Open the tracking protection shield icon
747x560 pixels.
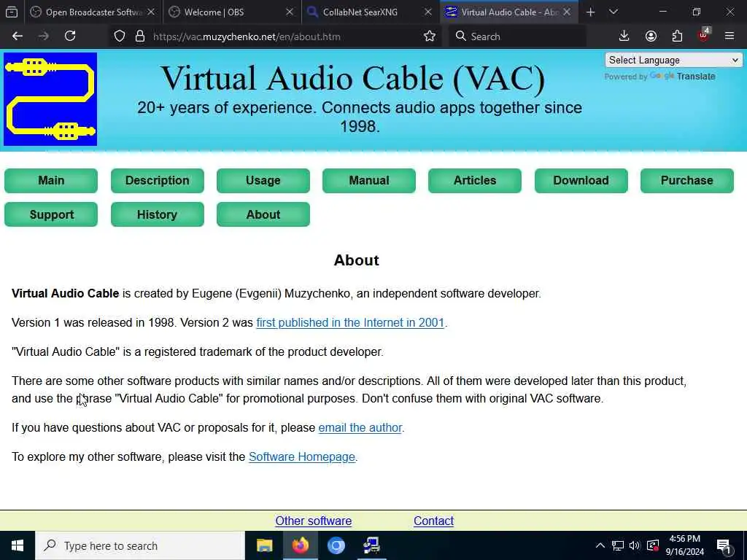click(x=120, y=36)
